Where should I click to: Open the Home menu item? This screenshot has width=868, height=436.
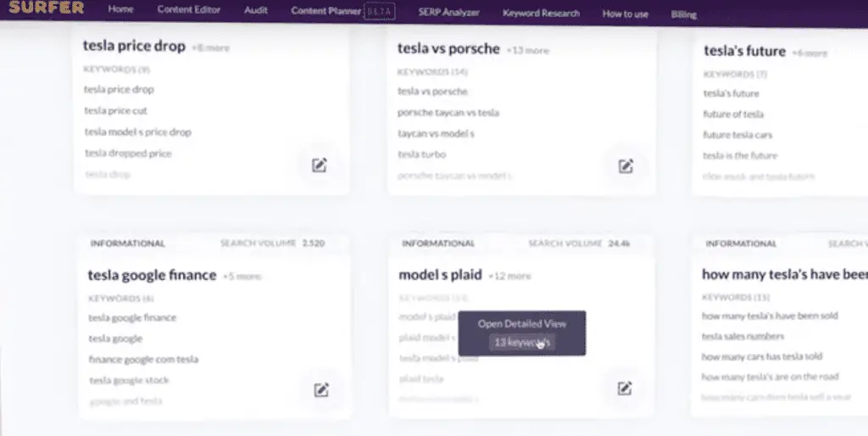121,12
